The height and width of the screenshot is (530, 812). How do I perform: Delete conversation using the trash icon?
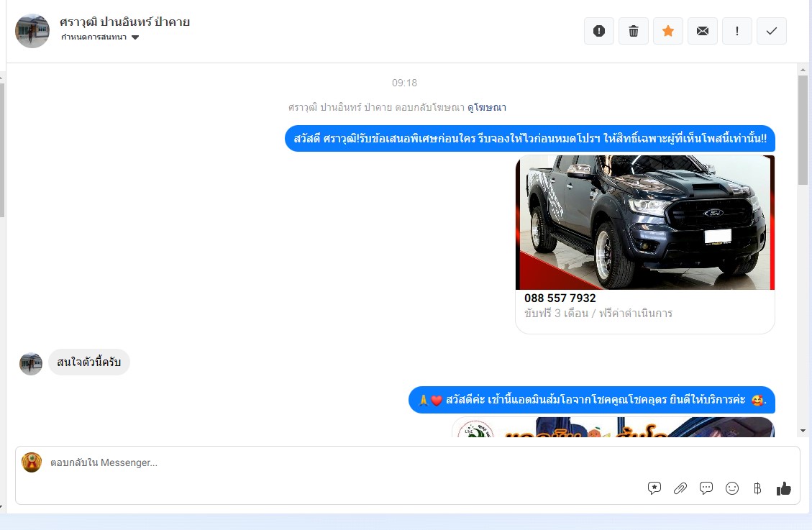click(633, 31)
